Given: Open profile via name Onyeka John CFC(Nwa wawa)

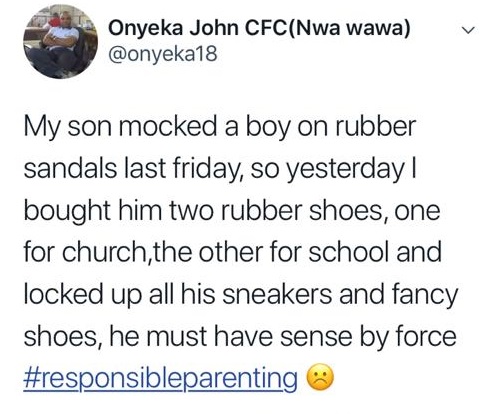Looking at the screenshot, I should click(259, 28).
